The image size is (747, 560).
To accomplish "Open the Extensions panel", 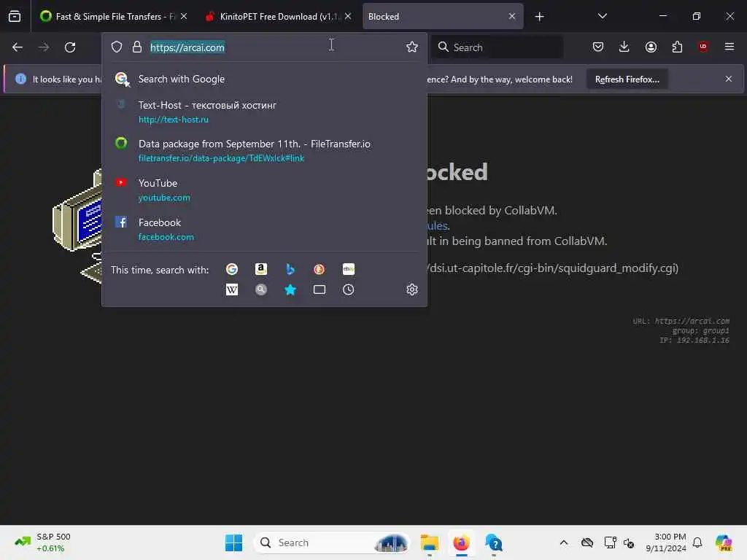I will [x=677, y=47].
